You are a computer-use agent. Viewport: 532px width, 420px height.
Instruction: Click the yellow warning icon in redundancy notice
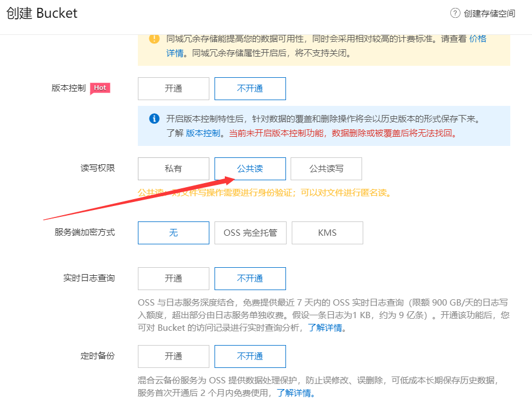pos(154,38)
